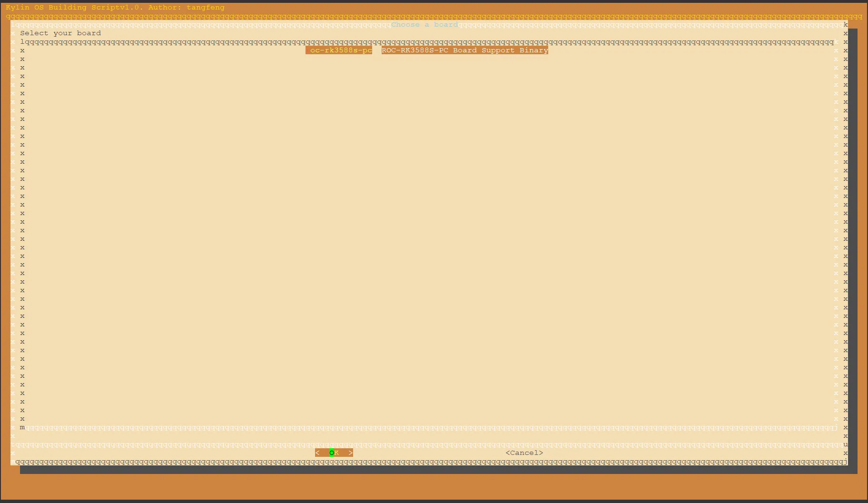
Task: Click the 'Choose a board' dialog title
Action: (424, 25)
